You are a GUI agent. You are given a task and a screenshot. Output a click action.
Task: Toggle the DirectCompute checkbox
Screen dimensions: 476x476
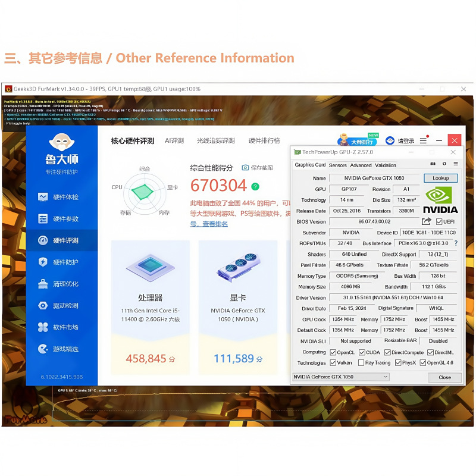tap(387, 352)
